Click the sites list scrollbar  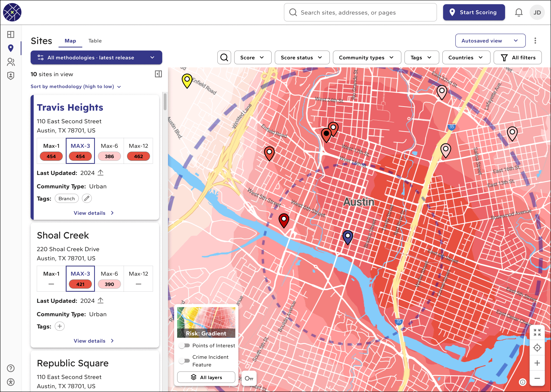click(x=165, y=101)
